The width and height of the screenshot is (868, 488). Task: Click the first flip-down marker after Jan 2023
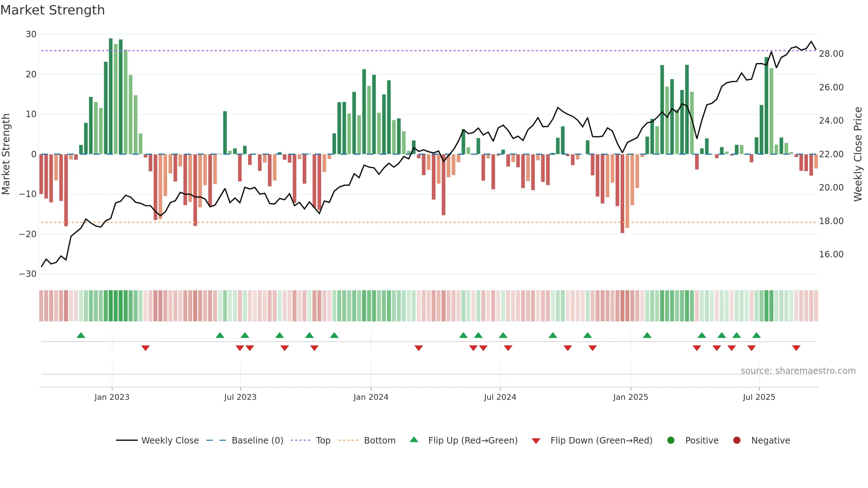145,348
